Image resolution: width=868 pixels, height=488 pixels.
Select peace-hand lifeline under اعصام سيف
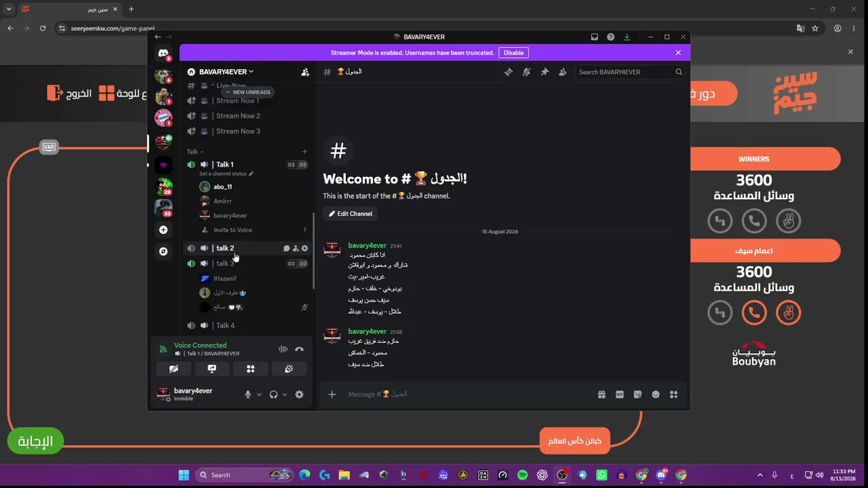coord(788,312)
